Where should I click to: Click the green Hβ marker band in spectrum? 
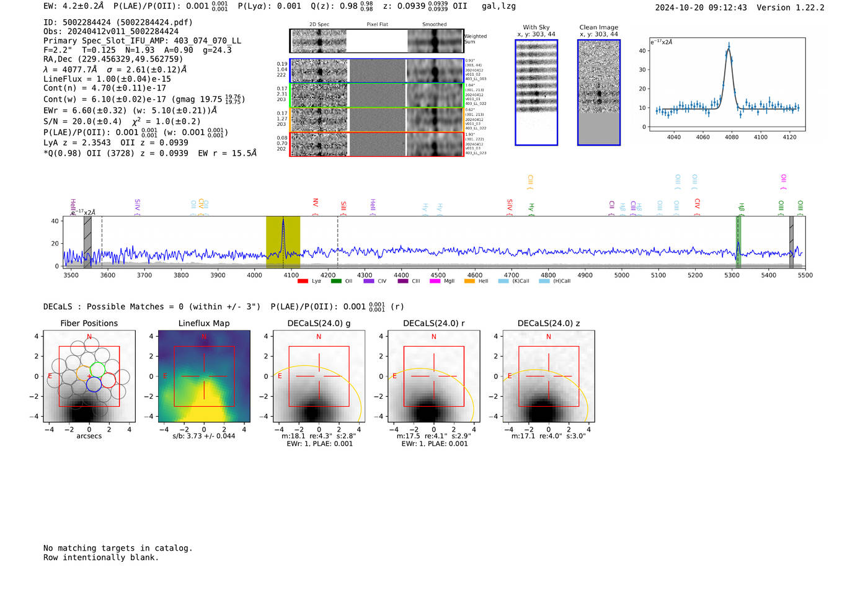738,242
